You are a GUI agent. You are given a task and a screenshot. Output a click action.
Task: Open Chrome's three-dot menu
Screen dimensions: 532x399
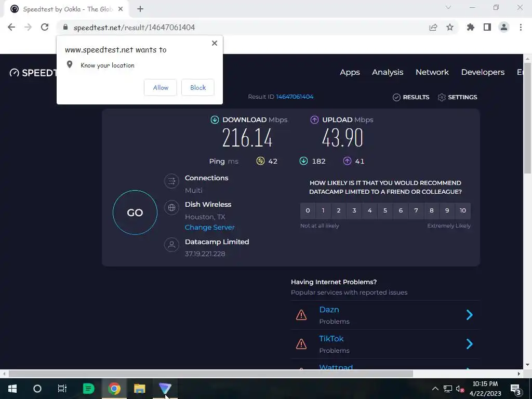tap(521, 27)
